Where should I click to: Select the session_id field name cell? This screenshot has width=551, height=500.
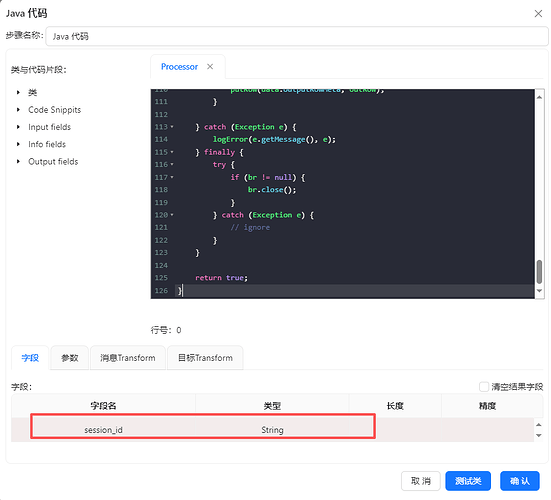click(x=103, y=430)
